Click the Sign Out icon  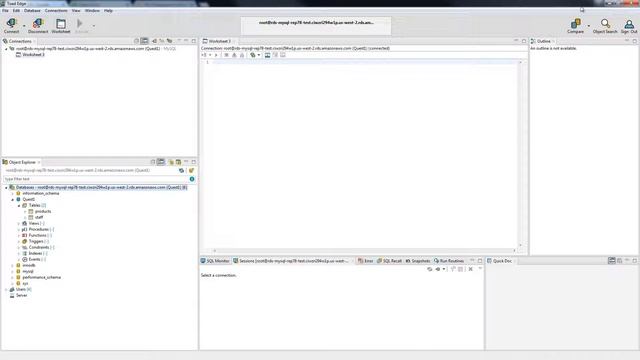tap(629, 25)
